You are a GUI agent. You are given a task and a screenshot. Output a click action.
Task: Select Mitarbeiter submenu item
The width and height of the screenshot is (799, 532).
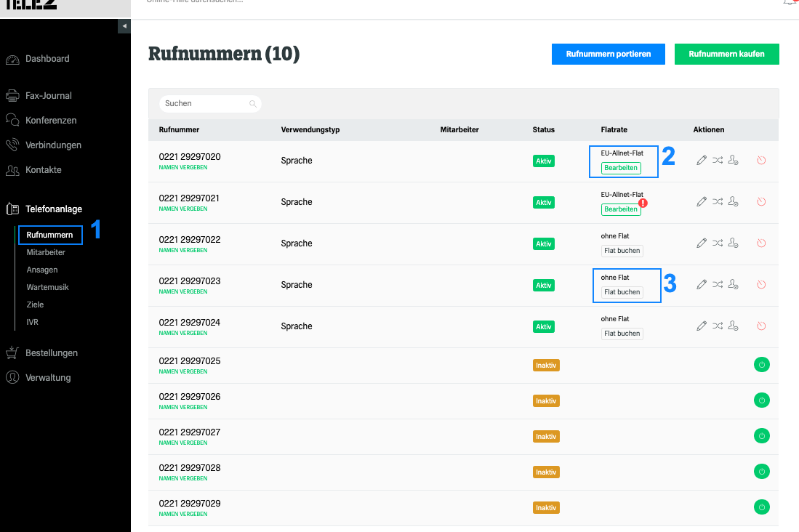point(46,252)
